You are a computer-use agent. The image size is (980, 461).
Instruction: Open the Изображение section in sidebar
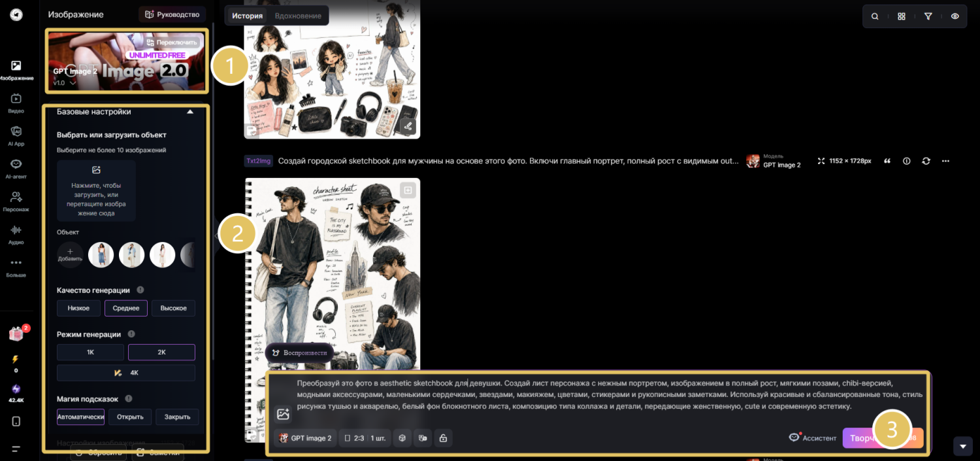(16, 71)
